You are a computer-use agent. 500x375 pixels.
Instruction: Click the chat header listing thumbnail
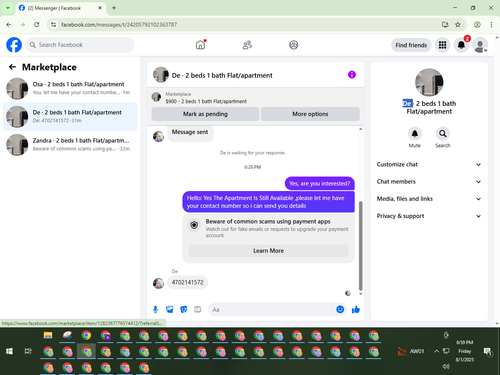click(161, 75)
